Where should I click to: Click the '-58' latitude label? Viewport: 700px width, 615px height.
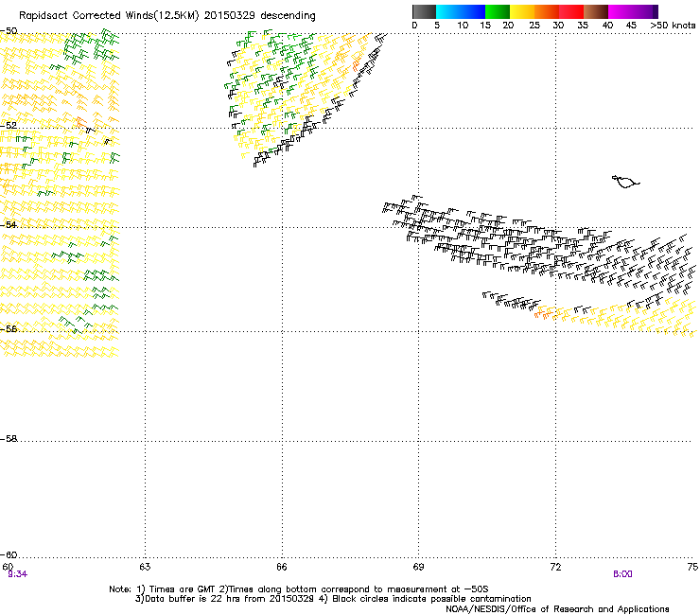point(9,439)
